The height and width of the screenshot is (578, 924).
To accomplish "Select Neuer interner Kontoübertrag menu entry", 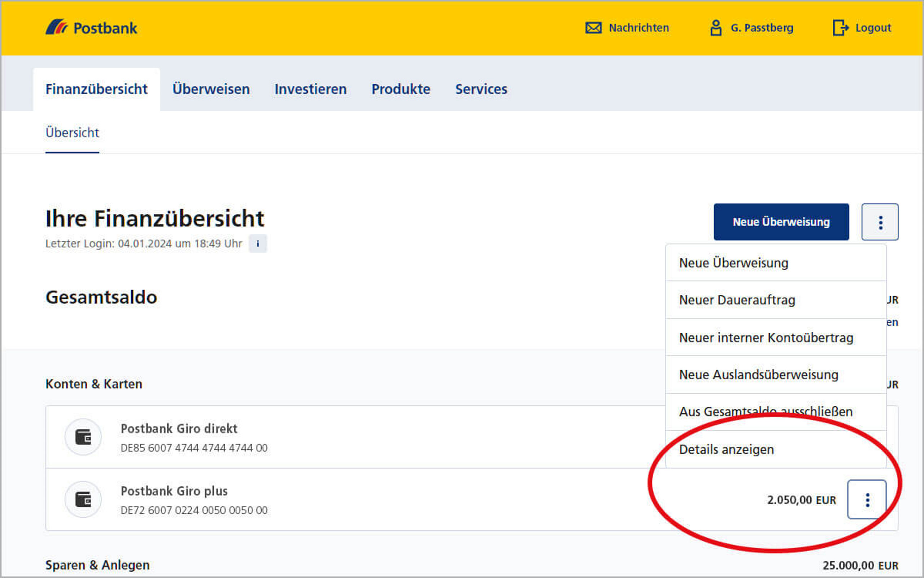I will pos(776,337).
